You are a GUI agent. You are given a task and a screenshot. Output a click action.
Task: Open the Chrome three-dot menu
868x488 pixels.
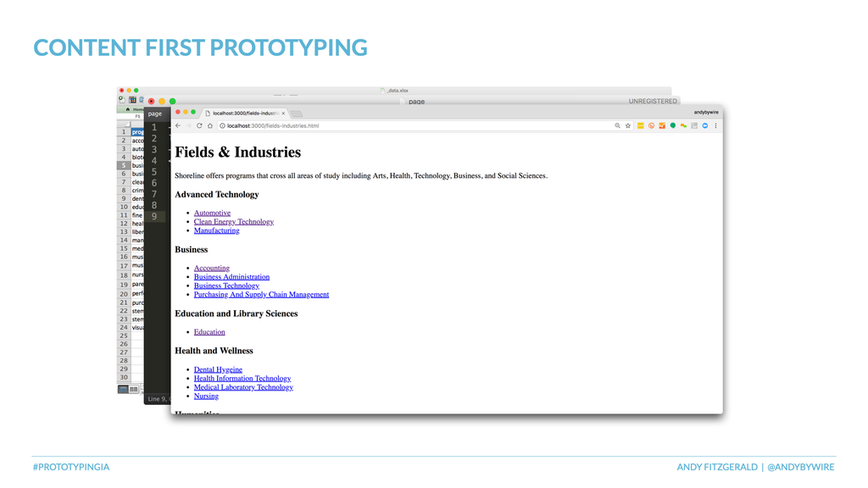pyautogui.click(x=715, y=125)
